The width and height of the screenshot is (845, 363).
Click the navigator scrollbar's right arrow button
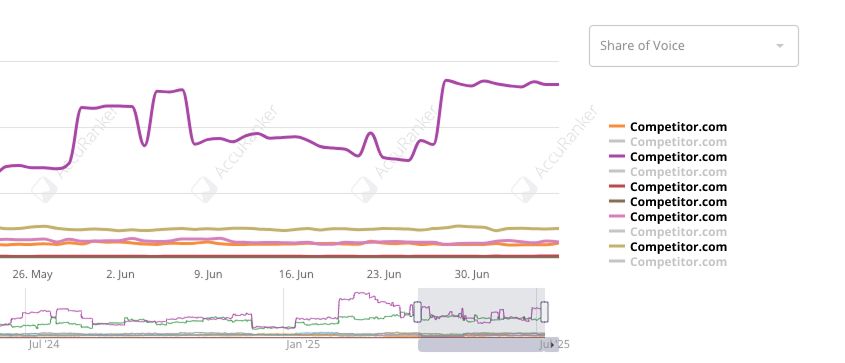tap(552, 345)
